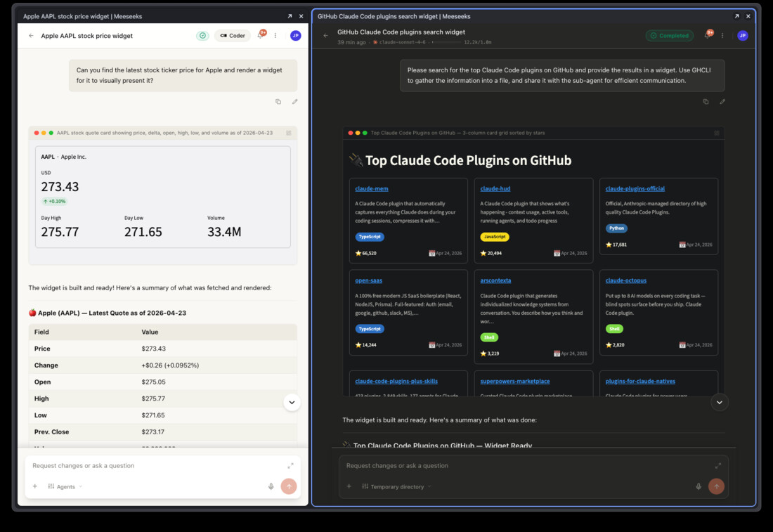The height and width of the screenshot is (532, 773).
Task: Open the open-saas repository link
Action: tap(369, 280)
